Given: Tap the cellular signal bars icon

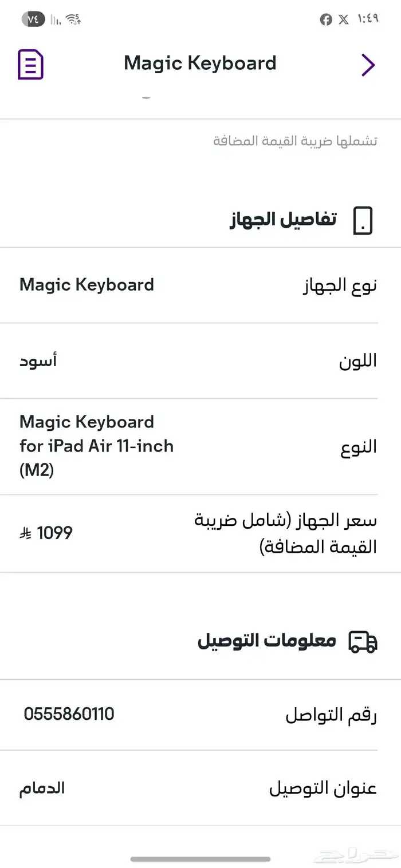Looking at the screenshot, I should pyautogui.click(x=56, y=20).
